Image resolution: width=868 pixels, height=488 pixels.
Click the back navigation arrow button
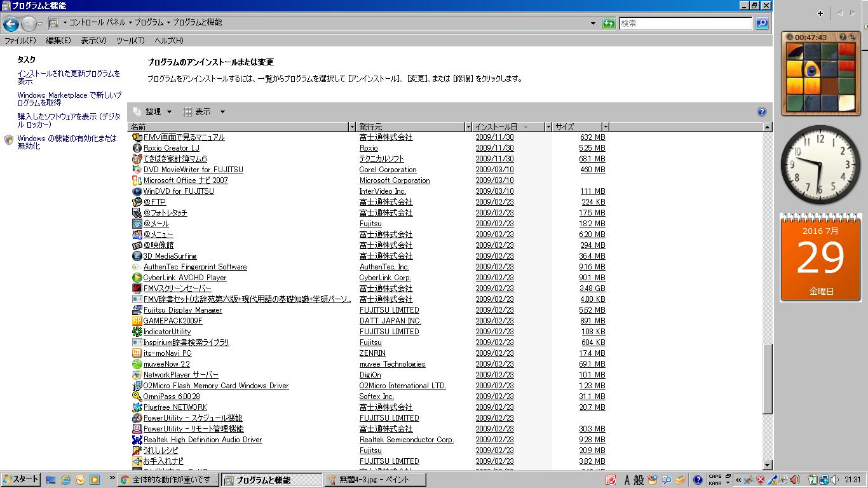11,24
